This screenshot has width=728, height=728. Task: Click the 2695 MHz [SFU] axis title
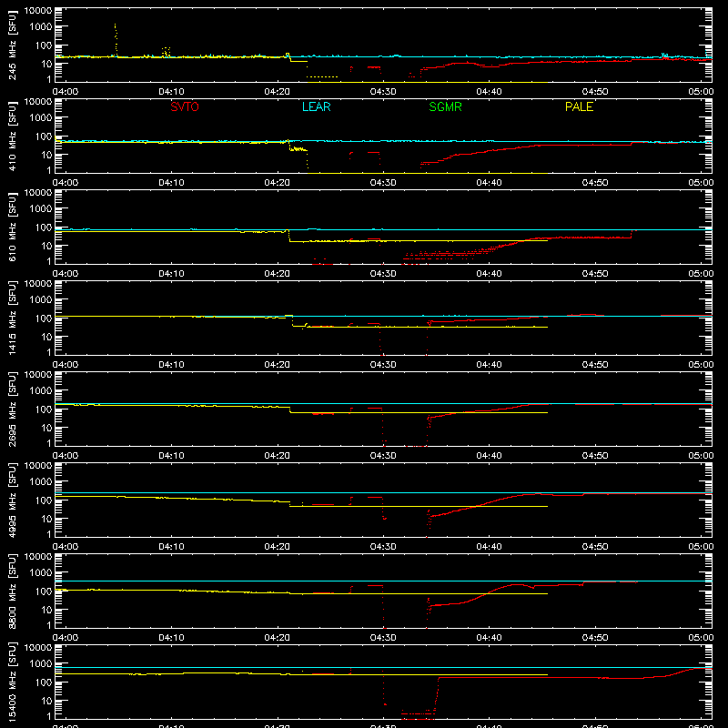(12, 409)
